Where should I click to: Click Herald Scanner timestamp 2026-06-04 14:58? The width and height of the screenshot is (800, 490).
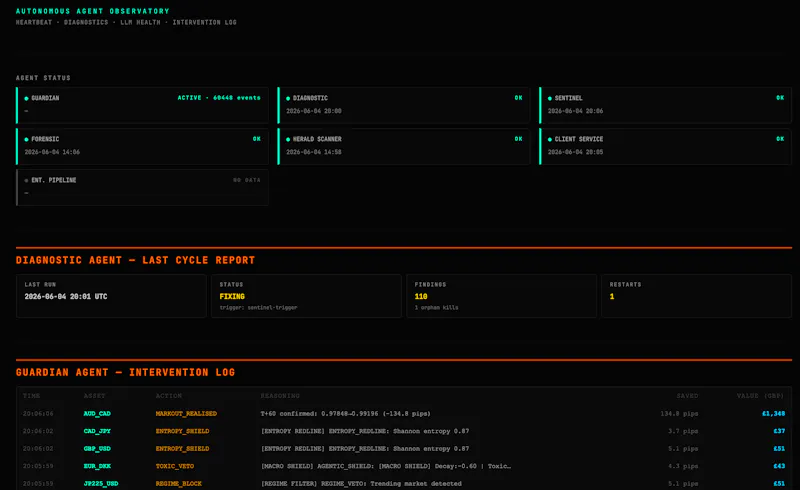(314, 152)
